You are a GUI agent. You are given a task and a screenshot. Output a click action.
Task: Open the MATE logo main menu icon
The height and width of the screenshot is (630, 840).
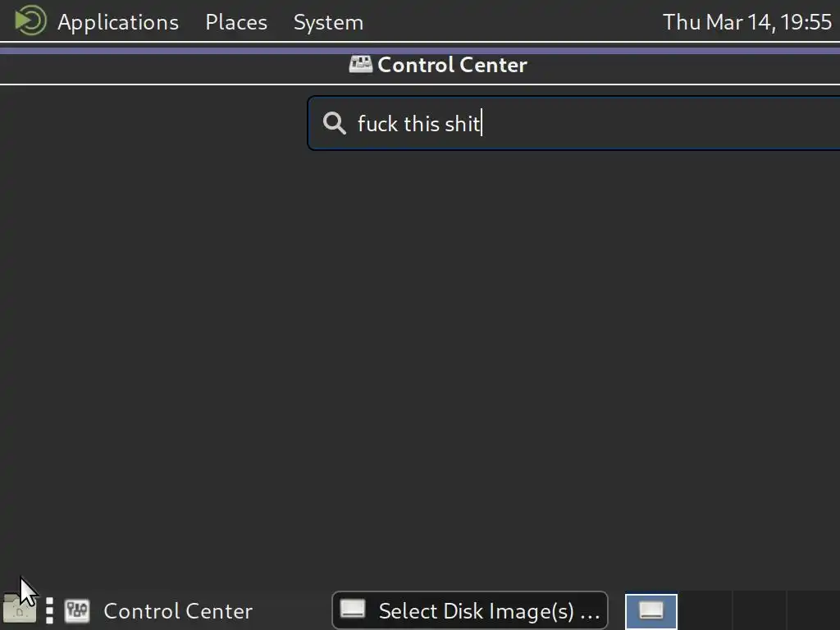[x=30, y=21]
